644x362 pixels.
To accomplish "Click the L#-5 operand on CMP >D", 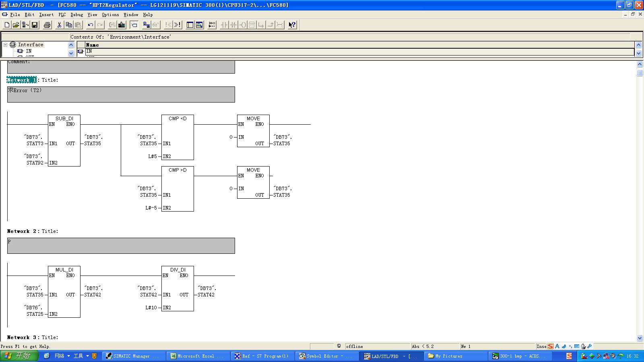I will (x=151, y=208).
